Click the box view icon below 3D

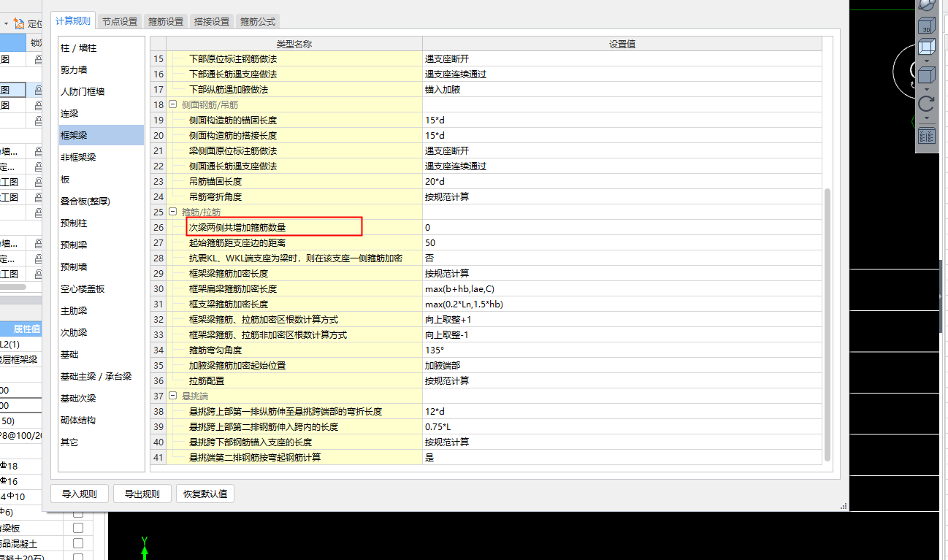(x=927, y=47)
